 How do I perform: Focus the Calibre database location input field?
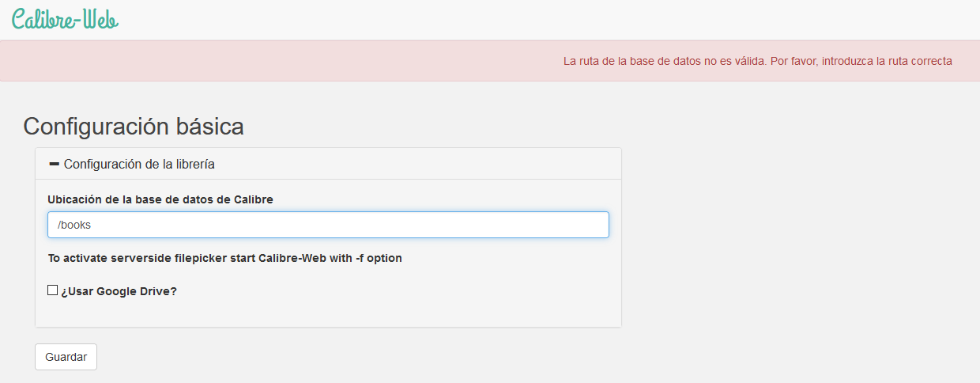(328, 225)
